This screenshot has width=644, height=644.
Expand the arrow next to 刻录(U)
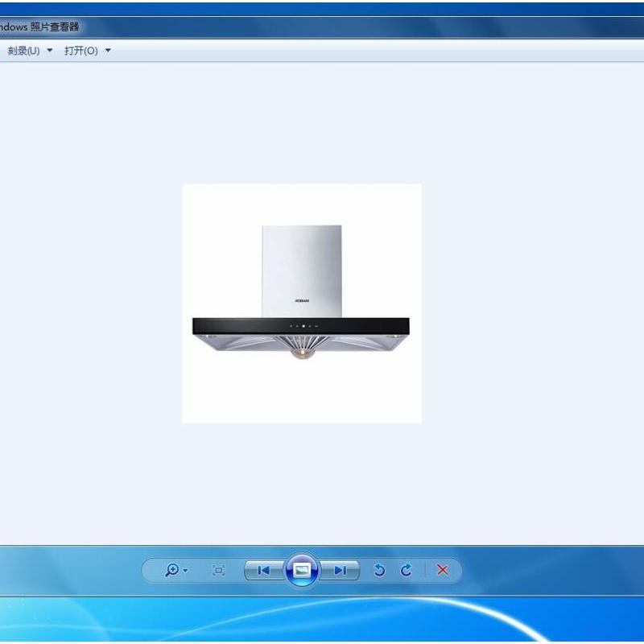50,51
